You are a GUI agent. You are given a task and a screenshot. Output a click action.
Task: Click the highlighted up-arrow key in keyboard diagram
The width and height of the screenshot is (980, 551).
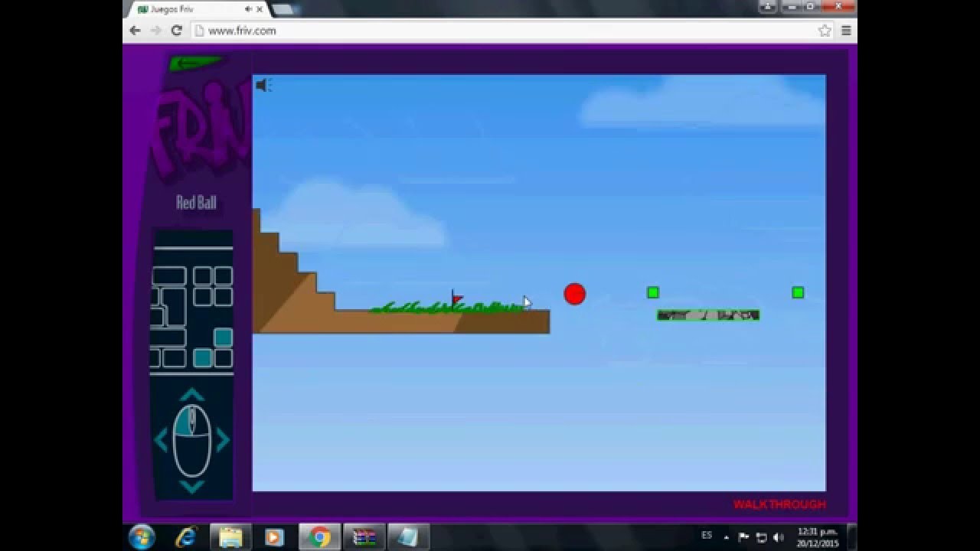pos(223,337)
